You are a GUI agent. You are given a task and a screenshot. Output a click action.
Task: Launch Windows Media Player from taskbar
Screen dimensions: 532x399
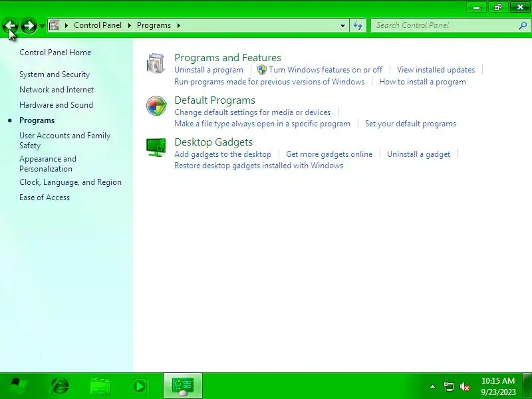140,386
